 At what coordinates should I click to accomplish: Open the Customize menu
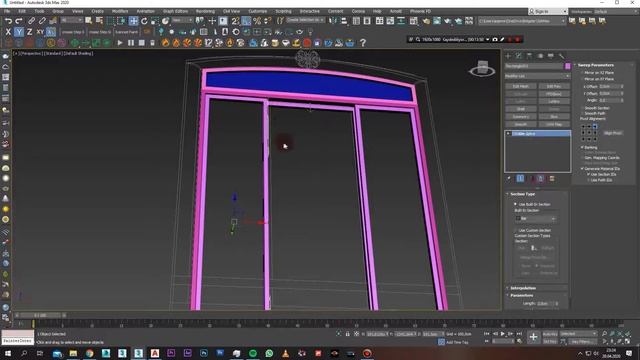click(x=258, y=11)
